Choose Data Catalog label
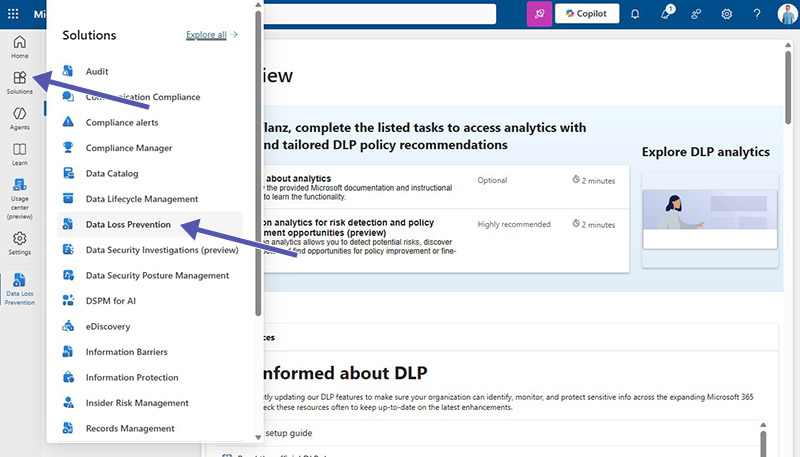The height and width of the screenshot is (457, 800). tap(112, 173)
